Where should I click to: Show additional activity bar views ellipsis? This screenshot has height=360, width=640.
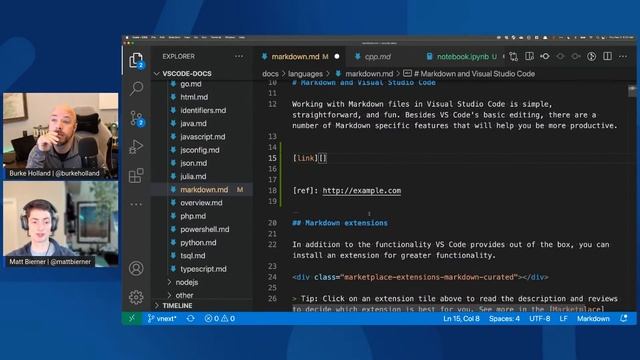coord(136,204)
